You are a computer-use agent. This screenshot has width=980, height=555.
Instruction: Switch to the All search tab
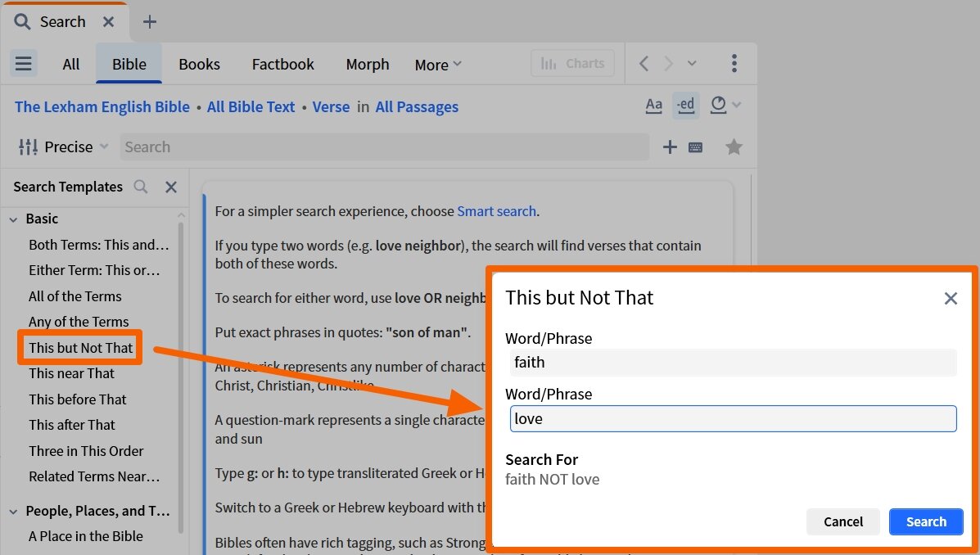70,65
